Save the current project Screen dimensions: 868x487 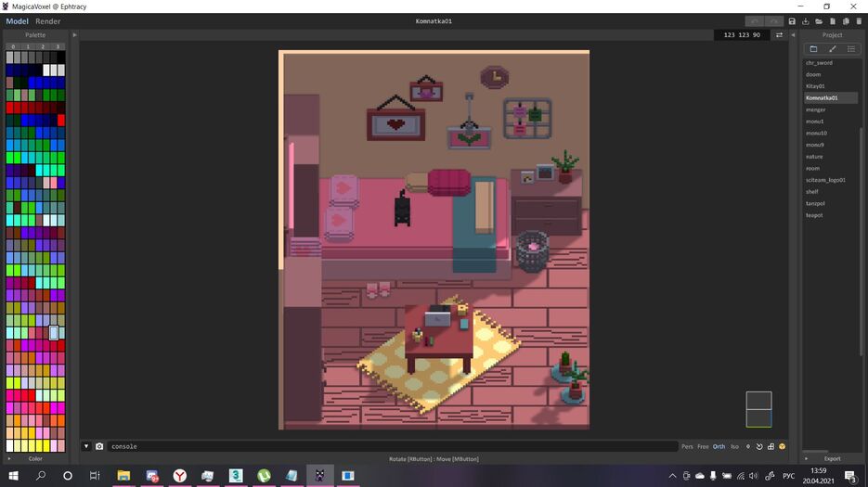pos(792,21)
